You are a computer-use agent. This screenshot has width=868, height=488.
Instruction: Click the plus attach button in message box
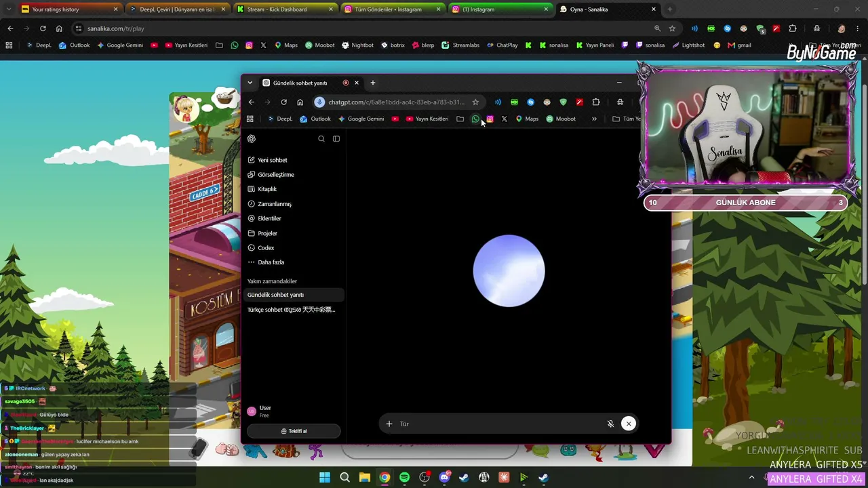(x=389, y=424)
